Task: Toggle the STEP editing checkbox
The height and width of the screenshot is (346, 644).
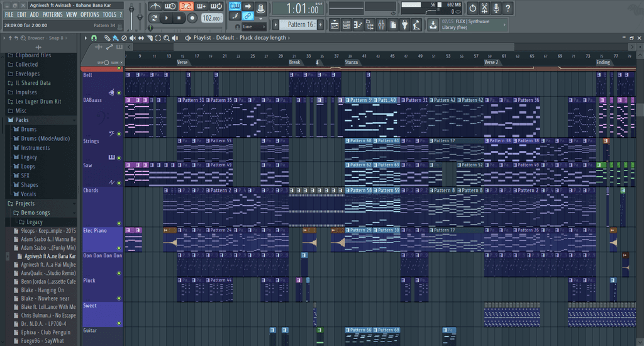Action: click(x=106, y=62)
